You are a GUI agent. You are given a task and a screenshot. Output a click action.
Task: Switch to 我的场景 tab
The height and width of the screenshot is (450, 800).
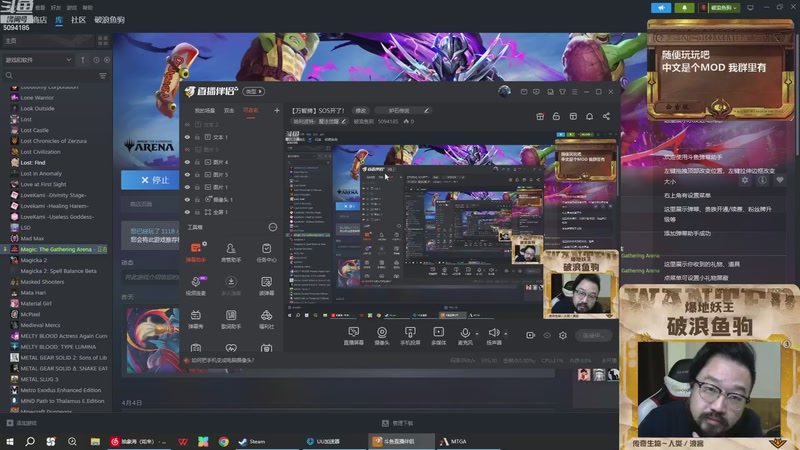point(205,110)
